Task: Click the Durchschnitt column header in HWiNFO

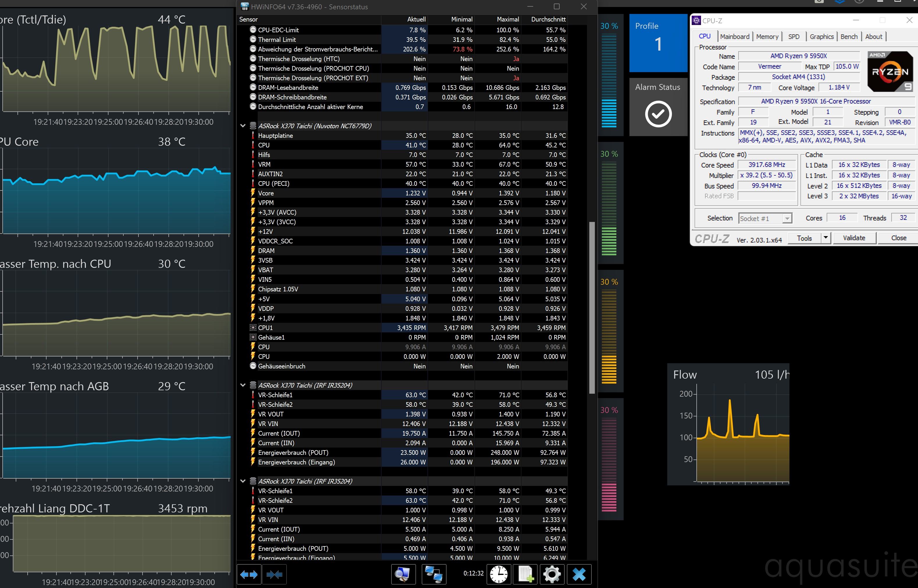Action: 544,19
